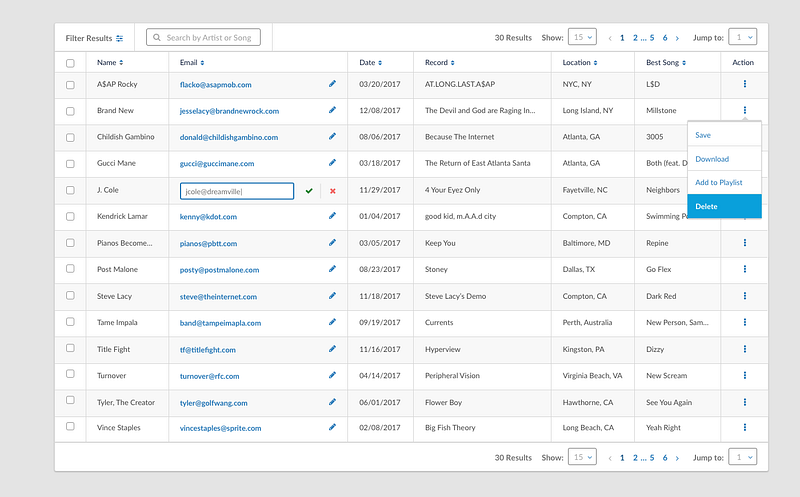The image size is (800, 497).
Task: Open tyler@golfwang.com email link
Action: click(213, 403)
